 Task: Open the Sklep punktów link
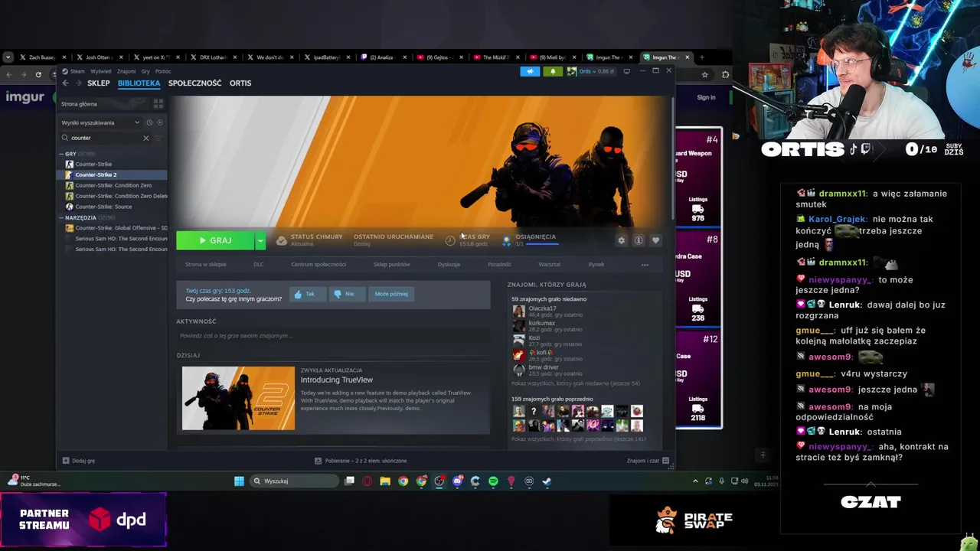(391, 264)
